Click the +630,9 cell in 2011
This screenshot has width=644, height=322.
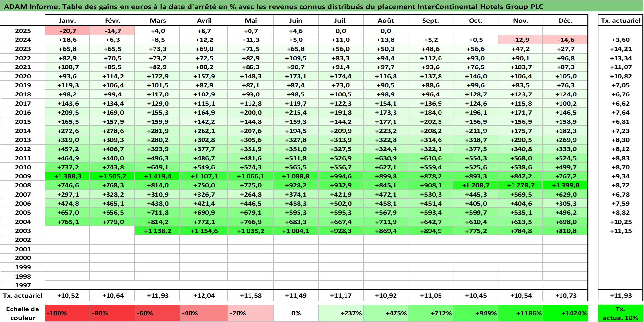[x=386, y=158]
